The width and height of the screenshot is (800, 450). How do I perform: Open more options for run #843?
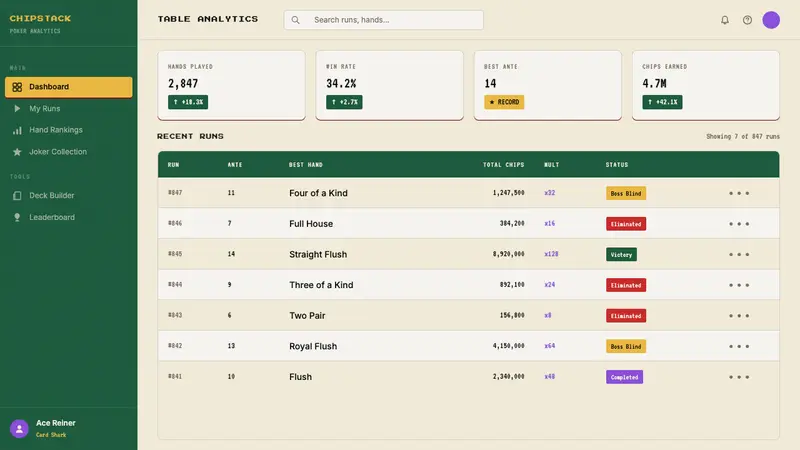click(739, 316)
